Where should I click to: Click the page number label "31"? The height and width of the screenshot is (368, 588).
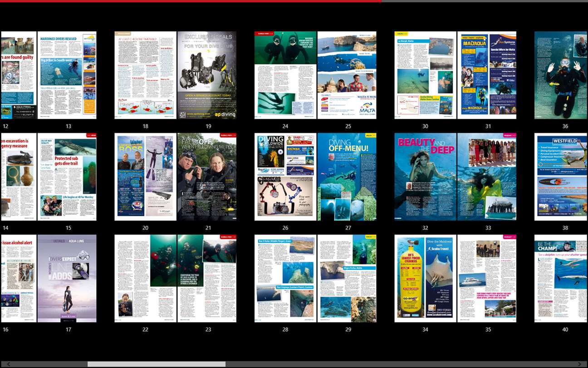pos(488,126)
